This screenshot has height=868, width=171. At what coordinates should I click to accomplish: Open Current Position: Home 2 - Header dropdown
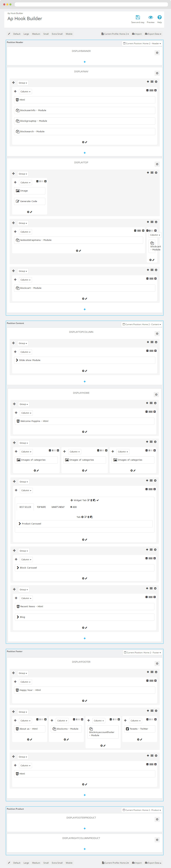[142, 44]
